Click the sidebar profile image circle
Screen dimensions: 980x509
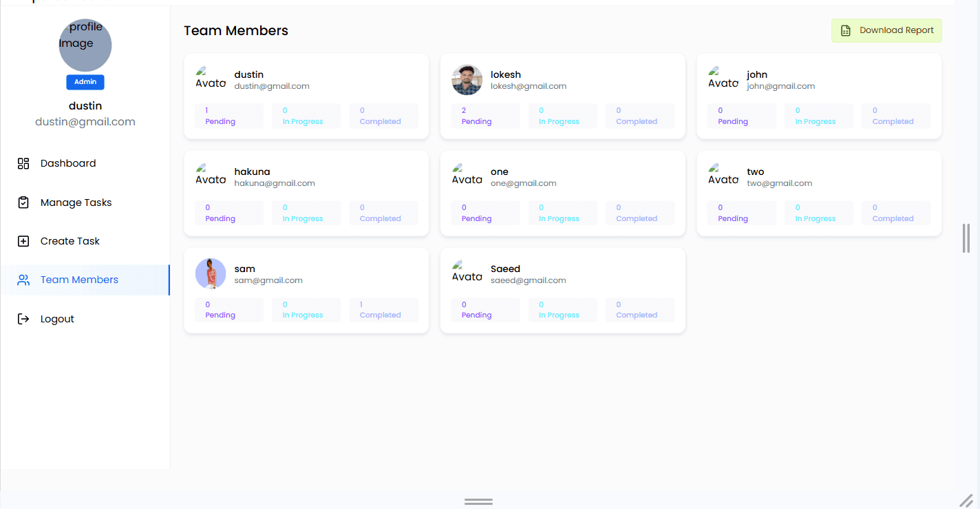pos(85,45)
